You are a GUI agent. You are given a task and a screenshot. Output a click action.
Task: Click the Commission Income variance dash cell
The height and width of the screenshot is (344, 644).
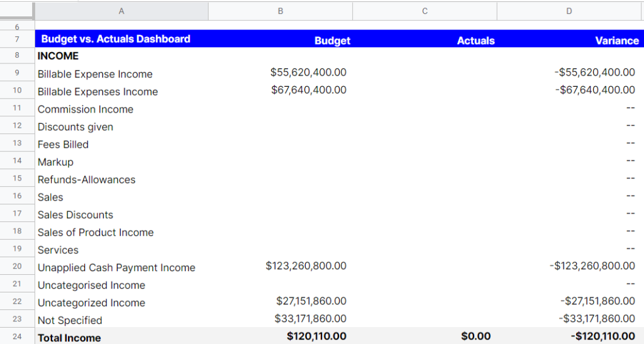[570, 108]
